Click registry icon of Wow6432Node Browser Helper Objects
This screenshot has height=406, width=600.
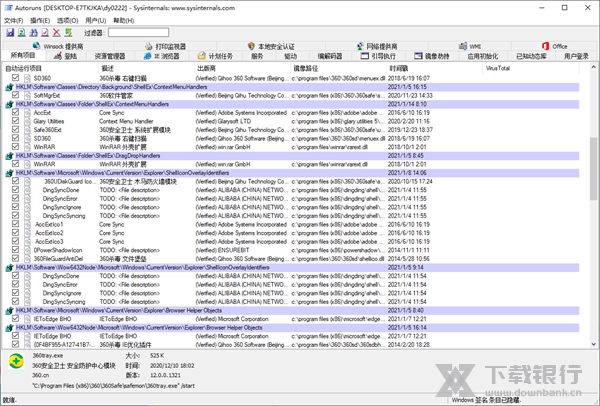[x=10, y=328]
